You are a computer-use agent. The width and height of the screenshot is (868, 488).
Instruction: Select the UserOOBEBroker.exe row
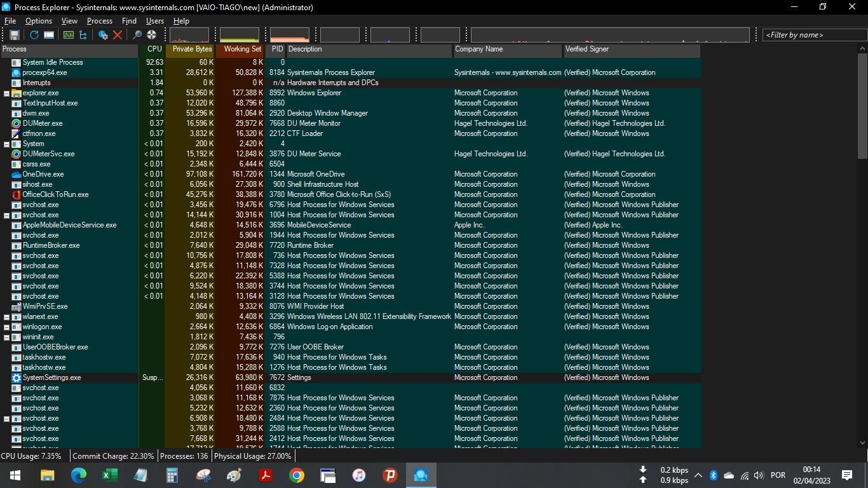pos(350,347)
